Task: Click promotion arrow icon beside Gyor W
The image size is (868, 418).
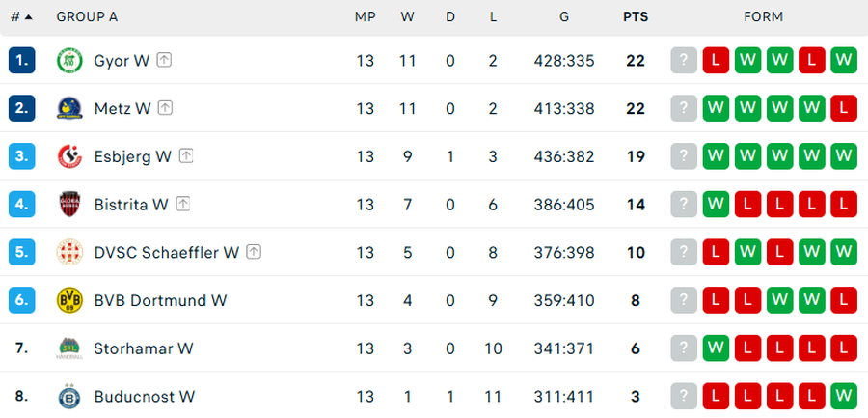Action: (165, 60)
